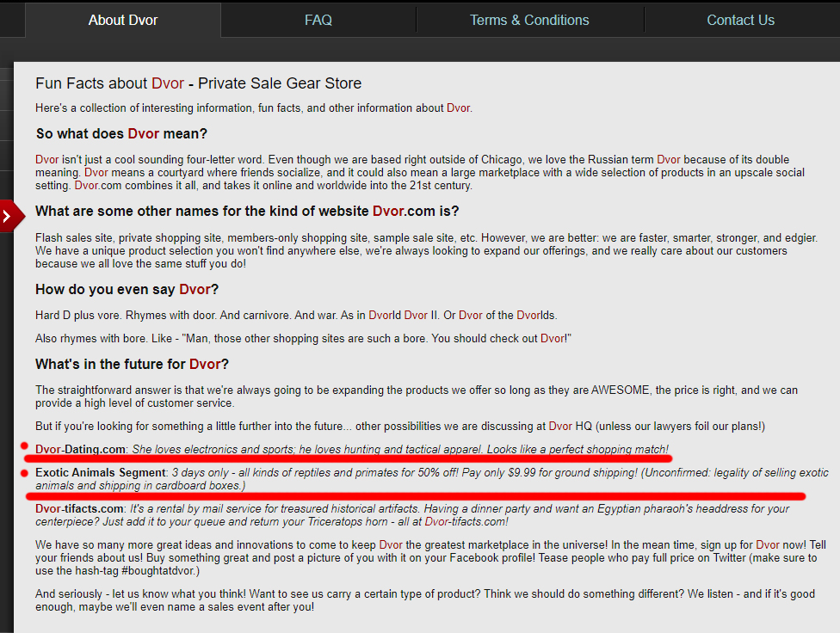Select the paragraph starting 'Flash sales site'
This screenshot has width=840, height=633.
[x=426, y=250]
